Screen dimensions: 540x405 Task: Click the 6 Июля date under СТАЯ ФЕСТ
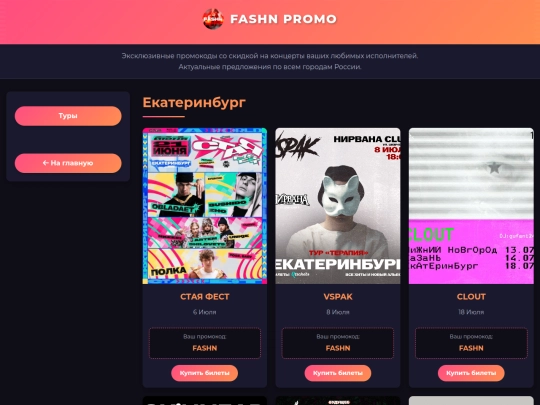tap(205, 312)
